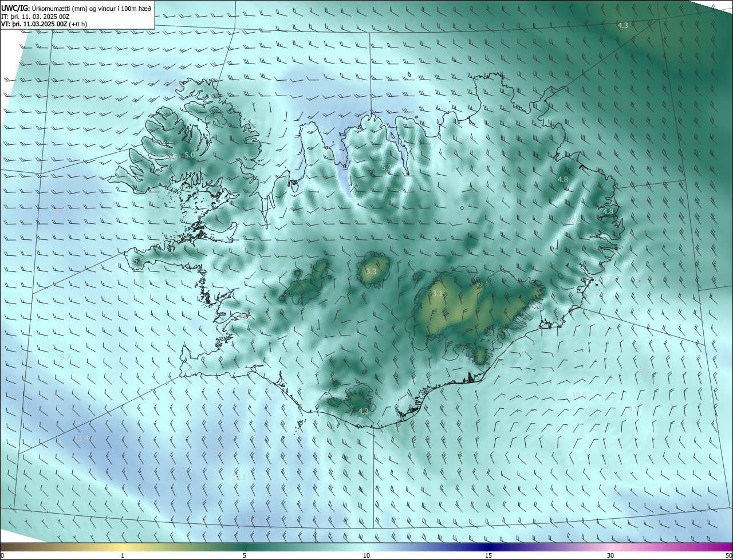Screen dimensions: 733x560
Task: Click the 3.1 value on Vatnajökull glacier
Action: pos(438,293)
